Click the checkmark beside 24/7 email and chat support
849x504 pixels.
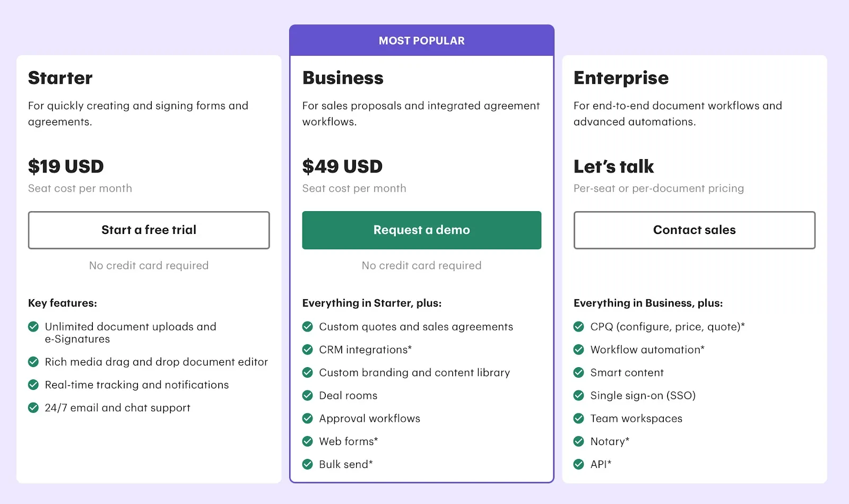coord(32,408)
